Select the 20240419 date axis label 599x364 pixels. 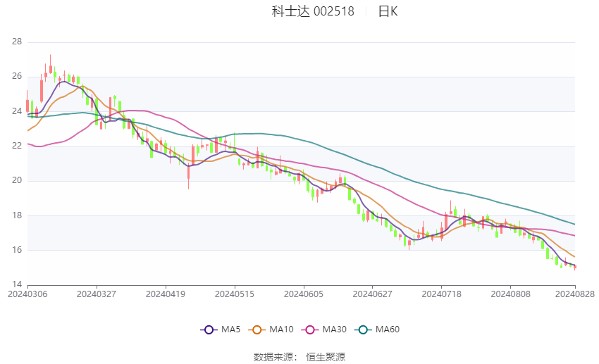click(x=166, y=294)
